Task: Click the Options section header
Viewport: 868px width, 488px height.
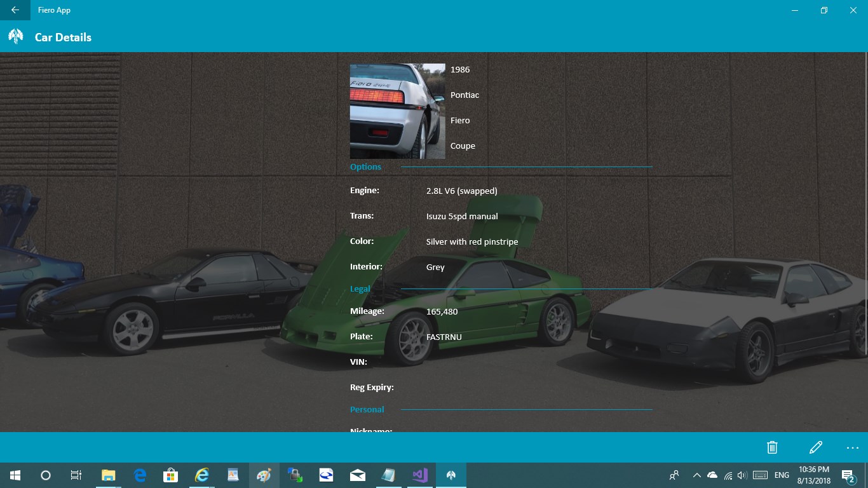Action: (x=365, y=166)
